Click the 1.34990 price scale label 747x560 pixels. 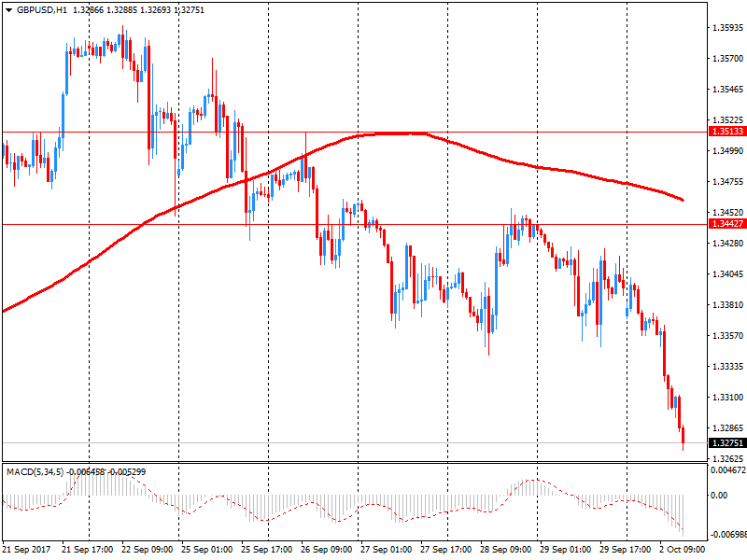[727, 151]
